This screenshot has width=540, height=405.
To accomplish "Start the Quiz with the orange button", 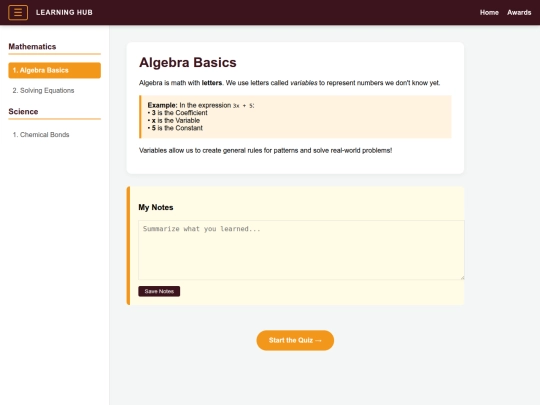I will click(295, 340).
